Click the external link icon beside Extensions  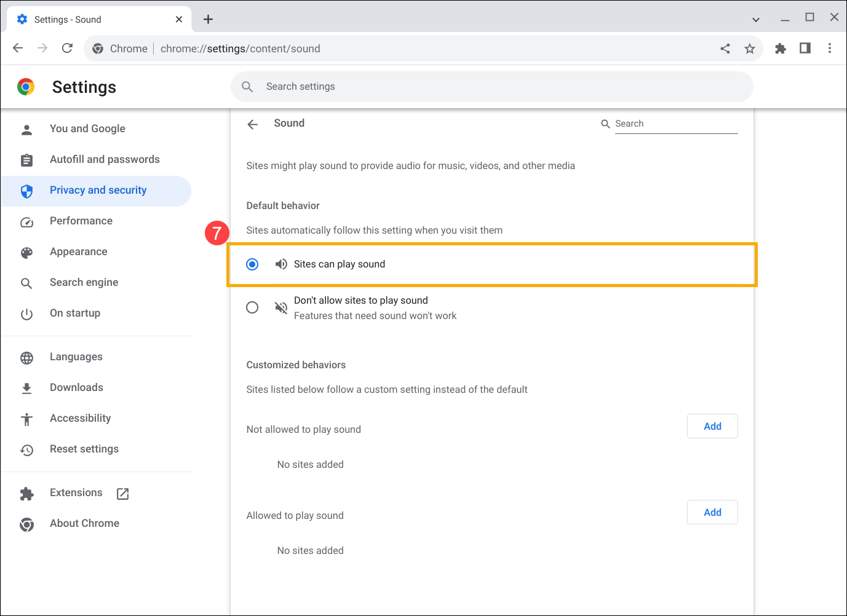pyautogui.click(x=122, y=494)
